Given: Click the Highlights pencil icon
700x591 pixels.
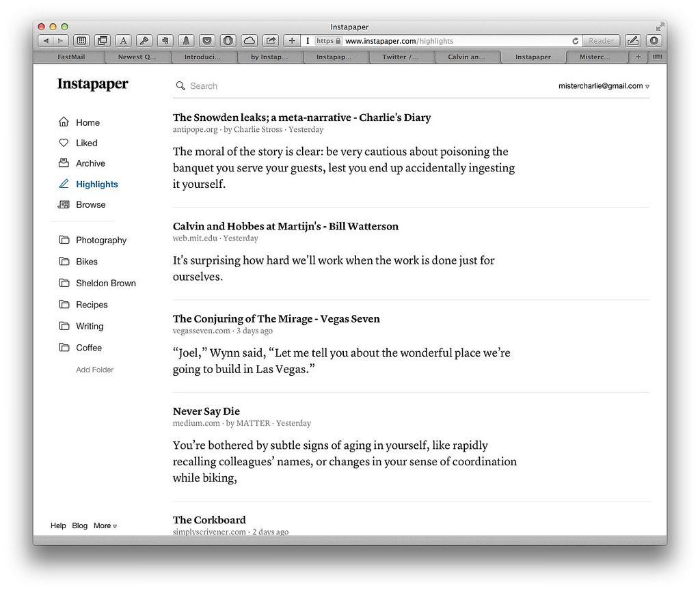Looking at the screenshot, I should pyautogui.click(x=64, y=184).
